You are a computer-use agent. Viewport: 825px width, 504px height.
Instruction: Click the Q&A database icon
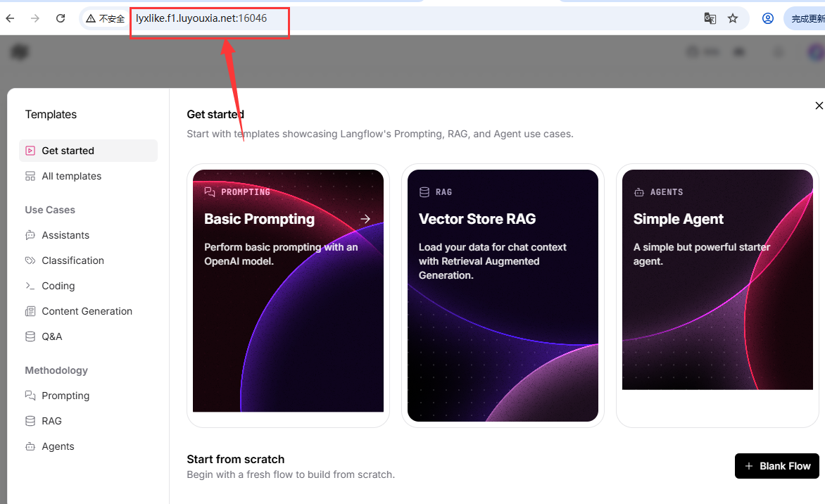(x=30, y=336)
